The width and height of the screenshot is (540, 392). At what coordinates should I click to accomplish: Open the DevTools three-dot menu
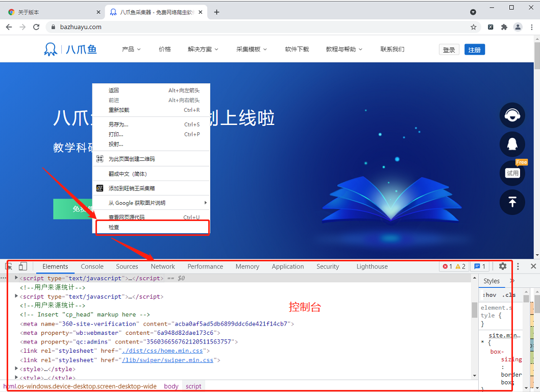(518, 266)
